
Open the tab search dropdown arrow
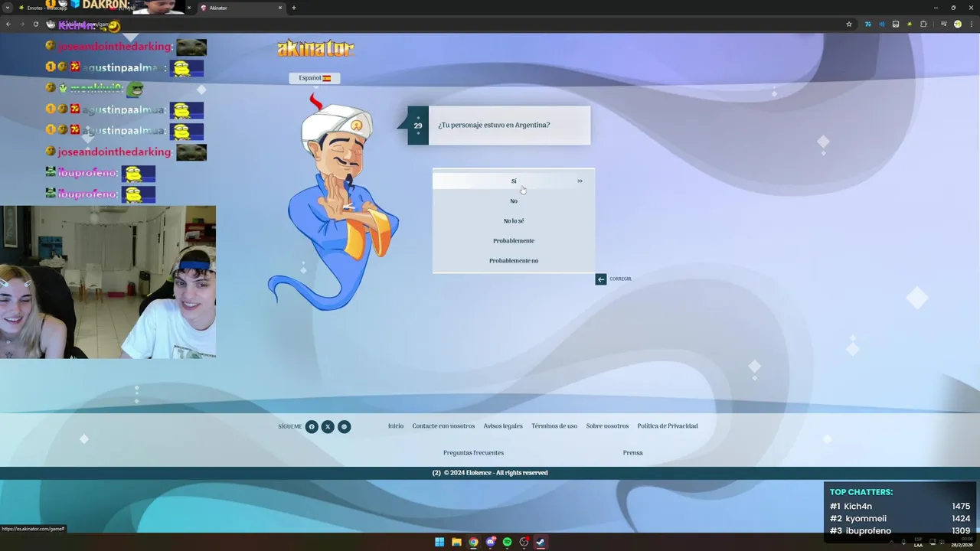7,8
